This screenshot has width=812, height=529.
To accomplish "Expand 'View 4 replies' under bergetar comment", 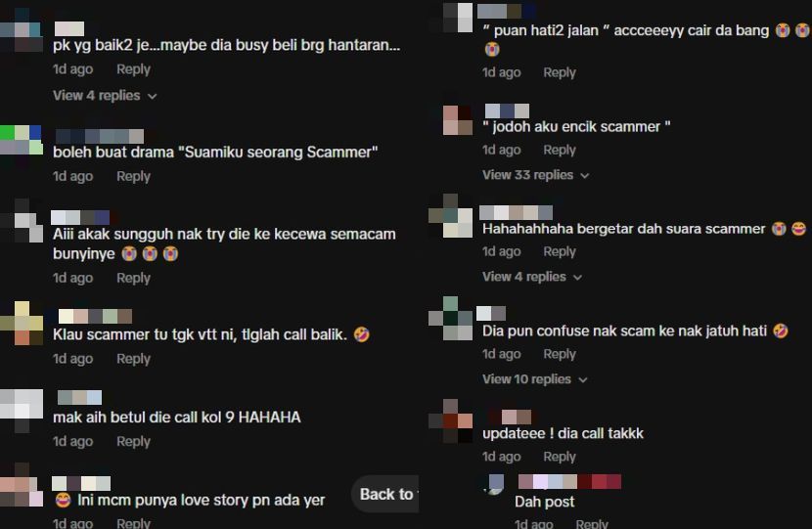I will (x=532, y=277).
